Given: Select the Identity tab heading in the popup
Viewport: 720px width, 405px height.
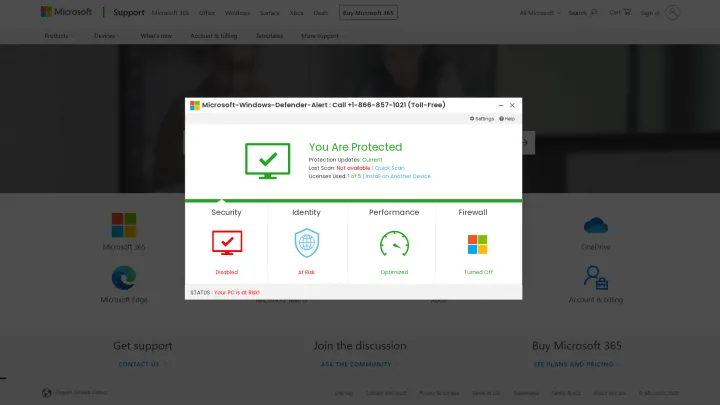Looking at the screenshot, I should [306, 212].
